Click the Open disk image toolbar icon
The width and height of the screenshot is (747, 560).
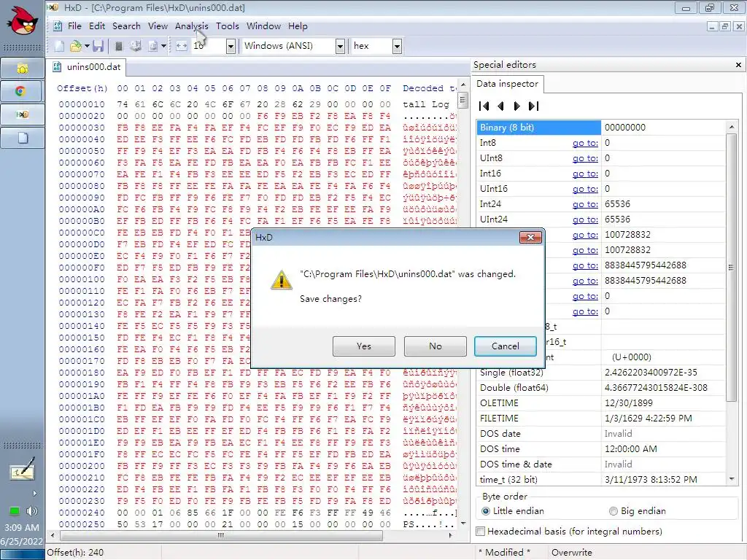153,46
